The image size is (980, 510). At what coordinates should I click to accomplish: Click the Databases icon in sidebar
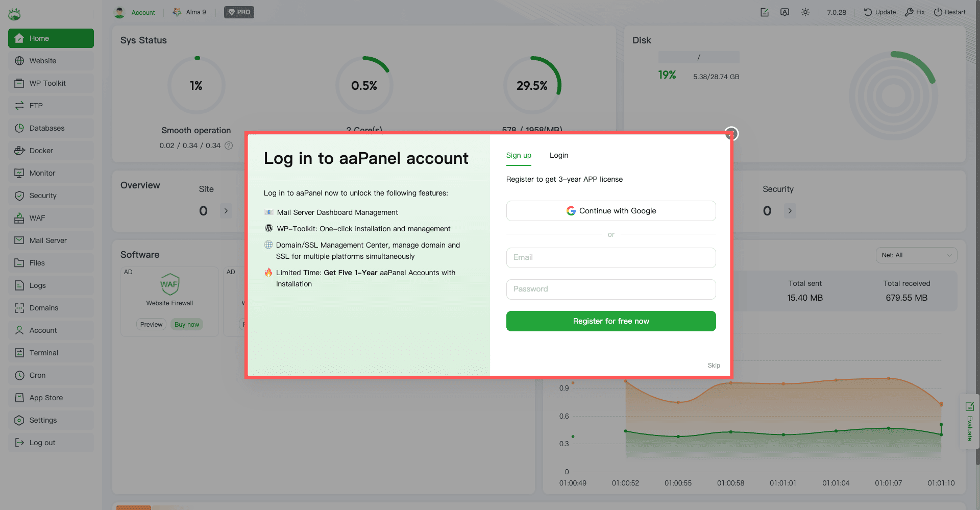coord(19,128)
